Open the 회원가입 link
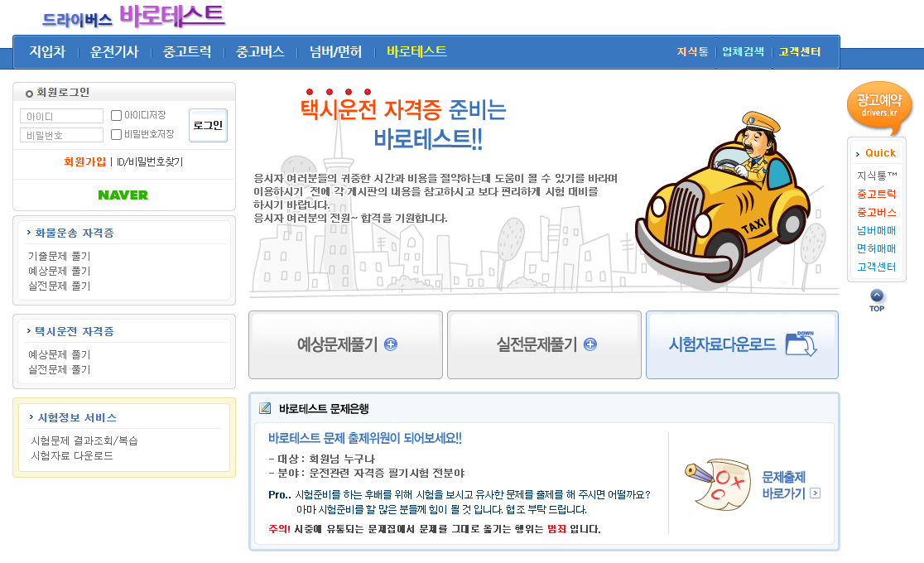The image size is (924, 563). tap(84, 161)
